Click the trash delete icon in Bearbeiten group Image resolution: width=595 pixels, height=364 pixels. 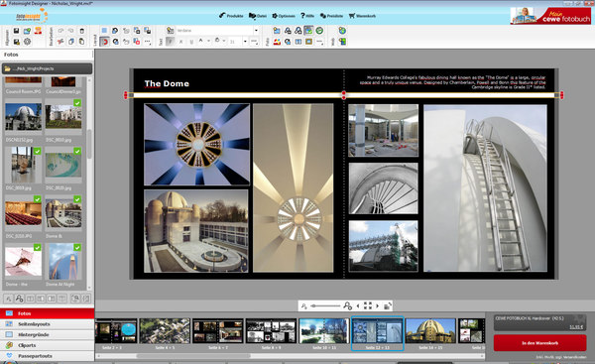82,31
